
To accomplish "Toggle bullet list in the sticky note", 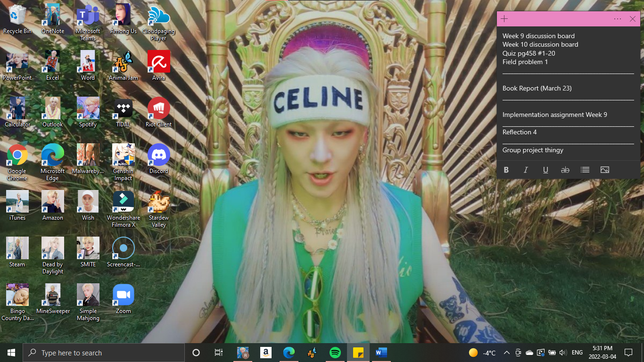I will (x=585, y=170).
